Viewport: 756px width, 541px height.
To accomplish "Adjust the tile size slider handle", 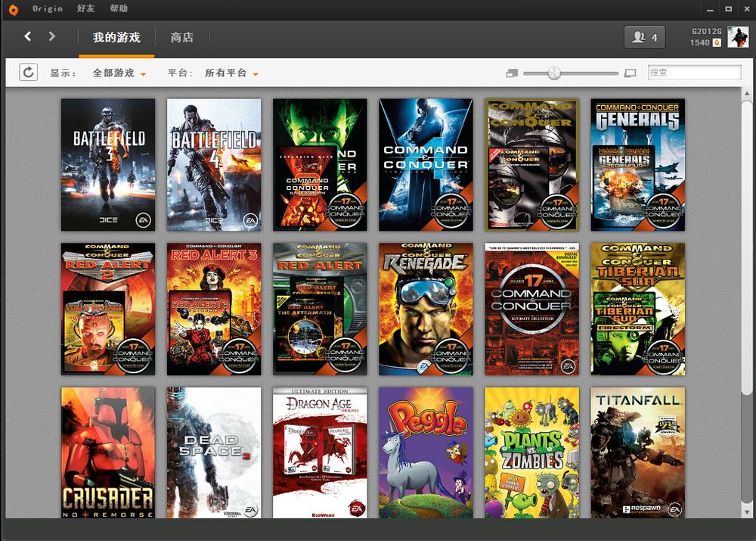I will click(x=554, y=73).
